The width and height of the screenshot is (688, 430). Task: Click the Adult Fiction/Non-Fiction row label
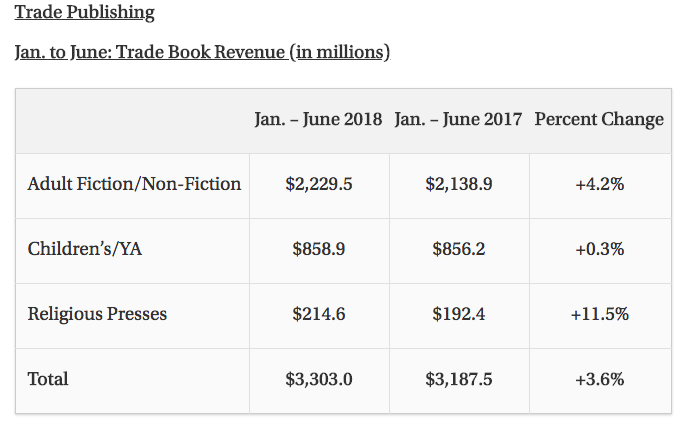134,184
